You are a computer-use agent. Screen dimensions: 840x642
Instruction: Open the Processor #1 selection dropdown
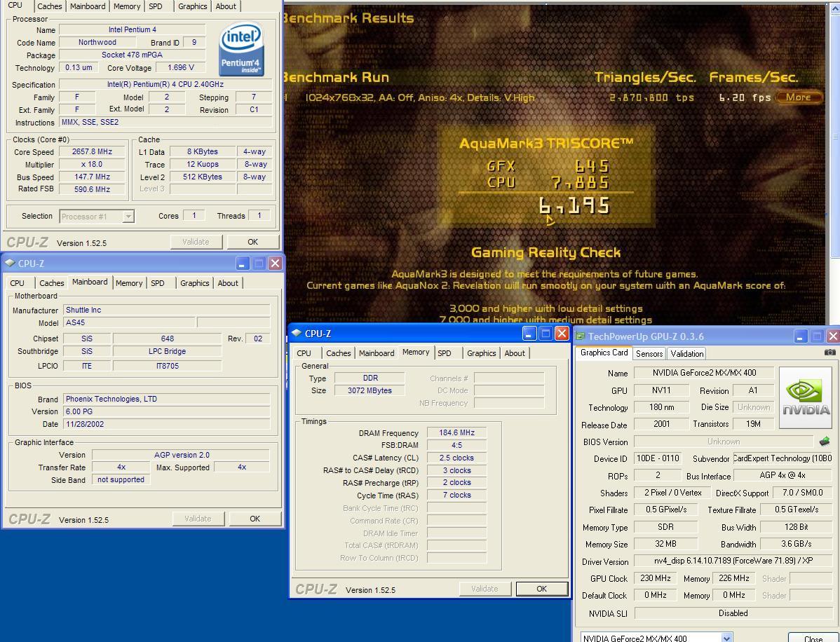[128, 217]
